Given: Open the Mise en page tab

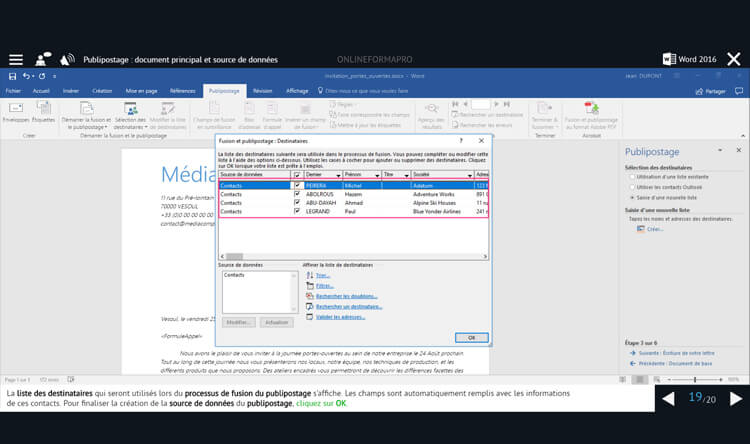Looking at the screenshot, I should coord(142,91).
